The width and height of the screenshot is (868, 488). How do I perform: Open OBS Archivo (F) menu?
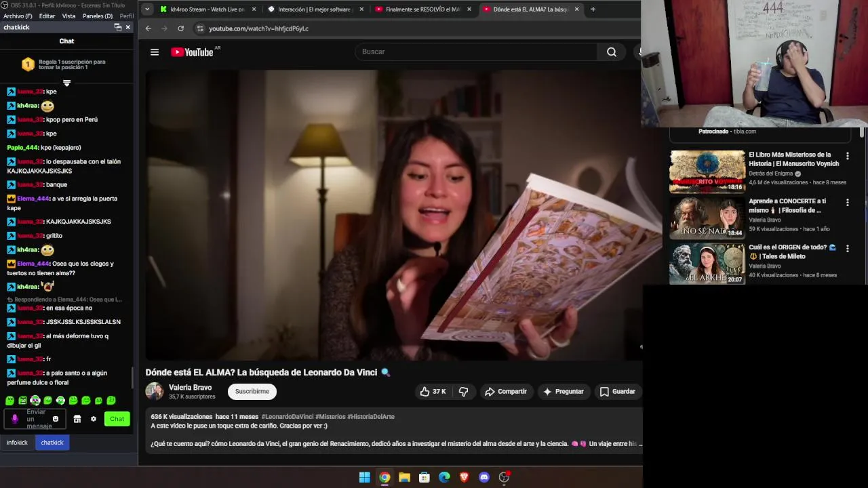tap(18, 16)
